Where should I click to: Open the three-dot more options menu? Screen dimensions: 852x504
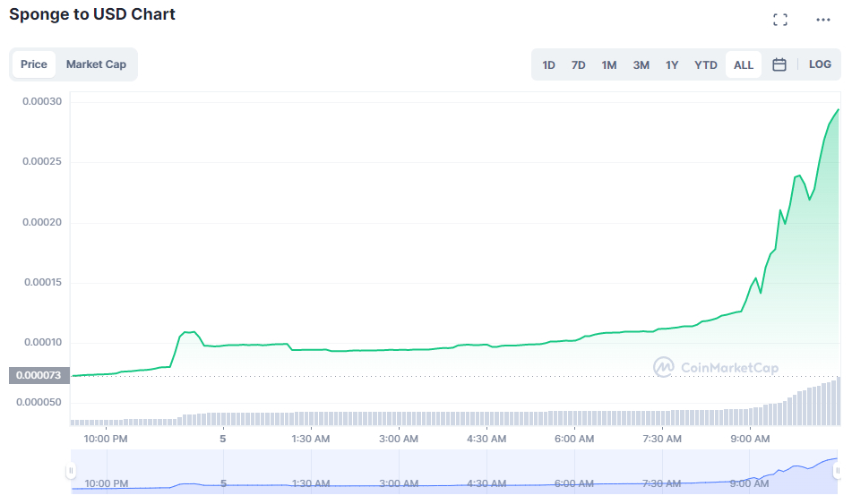click(822, 20)
